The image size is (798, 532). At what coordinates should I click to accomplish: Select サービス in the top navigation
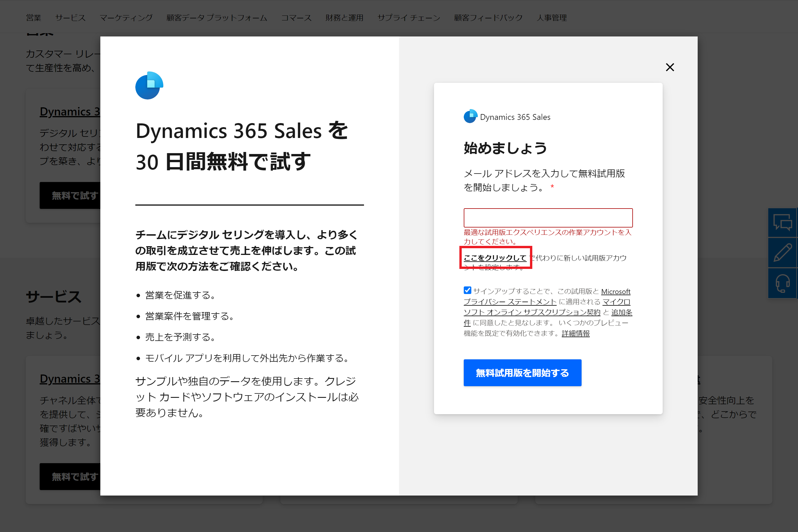tap(70, 17)
